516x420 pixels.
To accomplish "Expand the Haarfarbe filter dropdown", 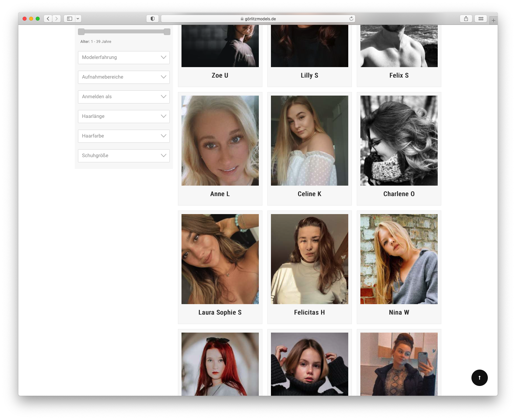I will pyautogui.click(x=124, y=136).
